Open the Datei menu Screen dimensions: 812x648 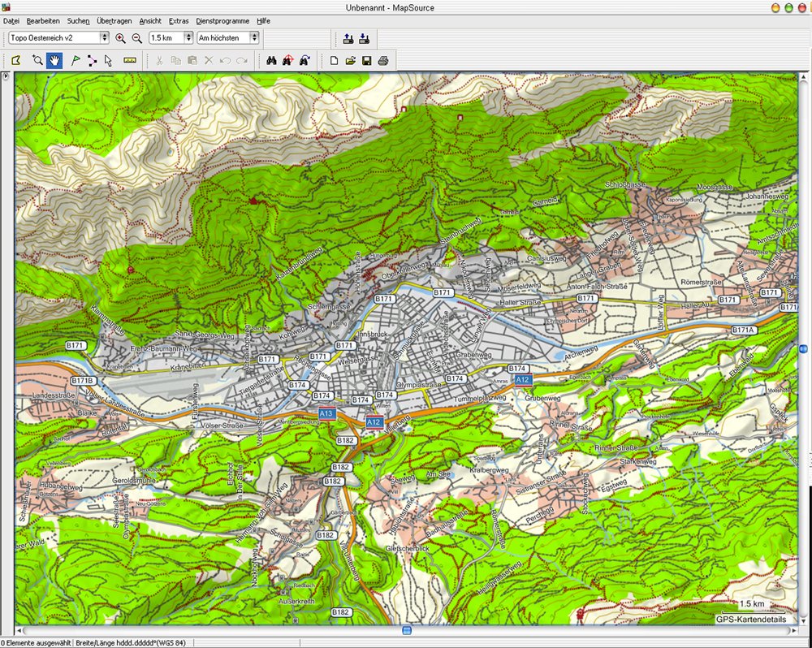pyautogui.click(x=11, y=21)
